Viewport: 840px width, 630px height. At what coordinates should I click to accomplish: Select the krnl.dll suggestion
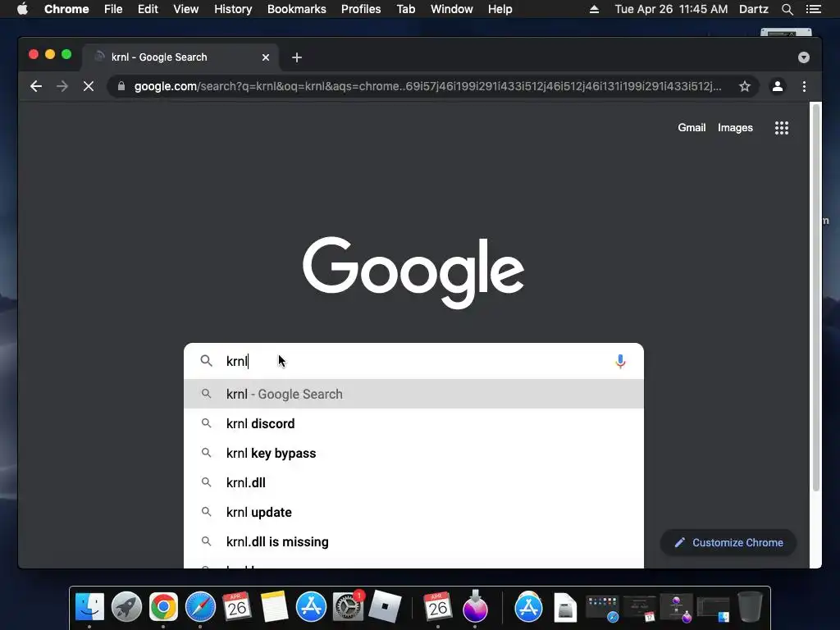413,482
